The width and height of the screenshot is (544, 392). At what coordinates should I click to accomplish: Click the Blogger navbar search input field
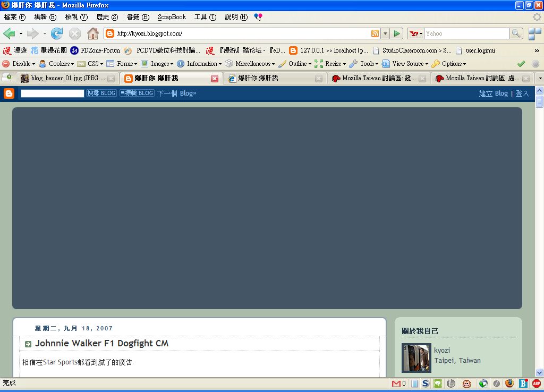(53, 93)
